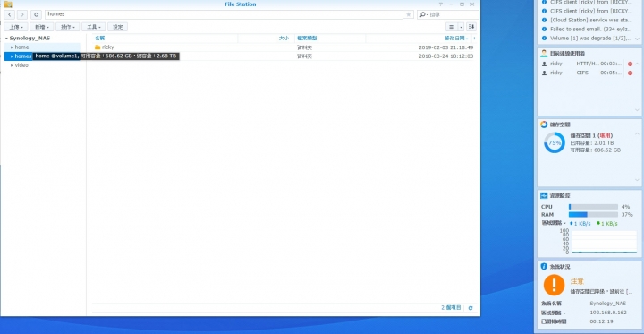Disconnect ricky CIFS session with red icon
This screenshot has height=334, width=644.
[630, 73]
